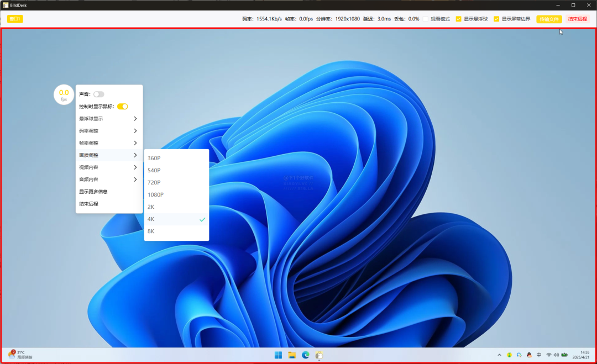Click the floating fps ball
Viewport: 597px width, 364px height.
click(x=64, y=94)
